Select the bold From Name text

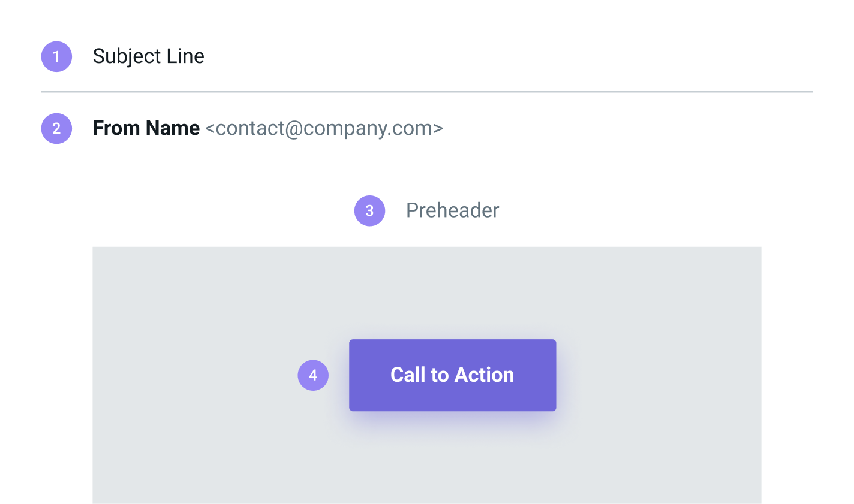pos(146,128)
